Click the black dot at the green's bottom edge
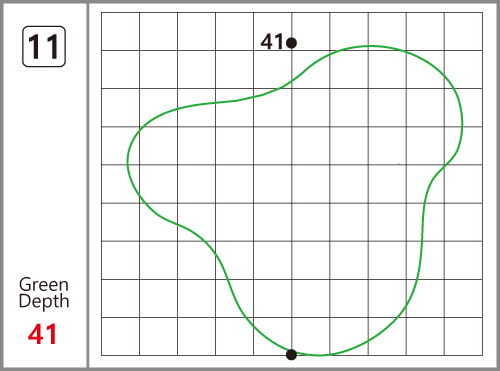The image size is (500, 371). point(291,355)
